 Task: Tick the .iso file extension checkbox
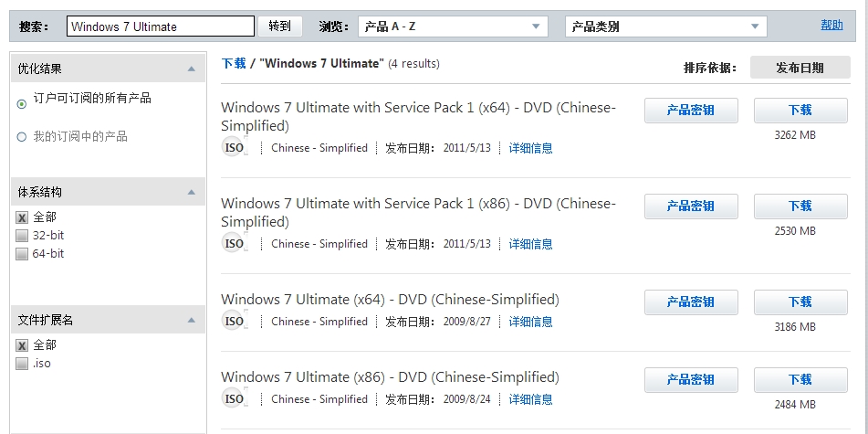22,364
